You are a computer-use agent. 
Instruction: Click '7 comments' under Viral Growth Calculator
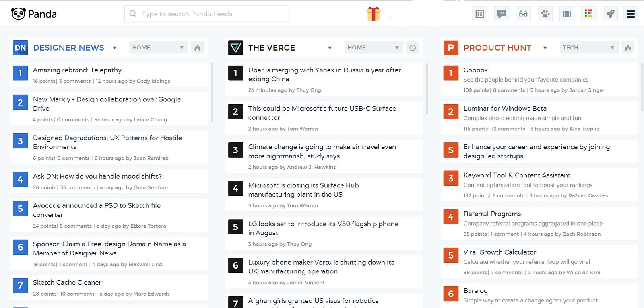point(507,273)
